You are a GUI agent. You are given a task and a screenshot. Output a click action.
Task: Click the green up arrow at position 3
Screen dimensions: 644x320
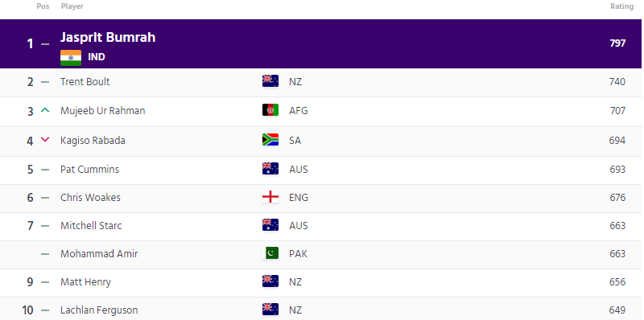click(x=45, y=110)
